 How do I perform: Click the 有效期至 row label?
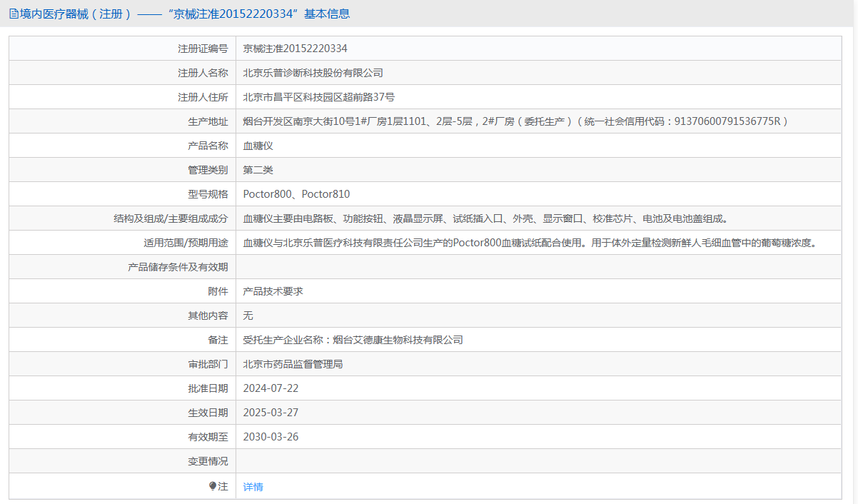[x=208, y=437]
